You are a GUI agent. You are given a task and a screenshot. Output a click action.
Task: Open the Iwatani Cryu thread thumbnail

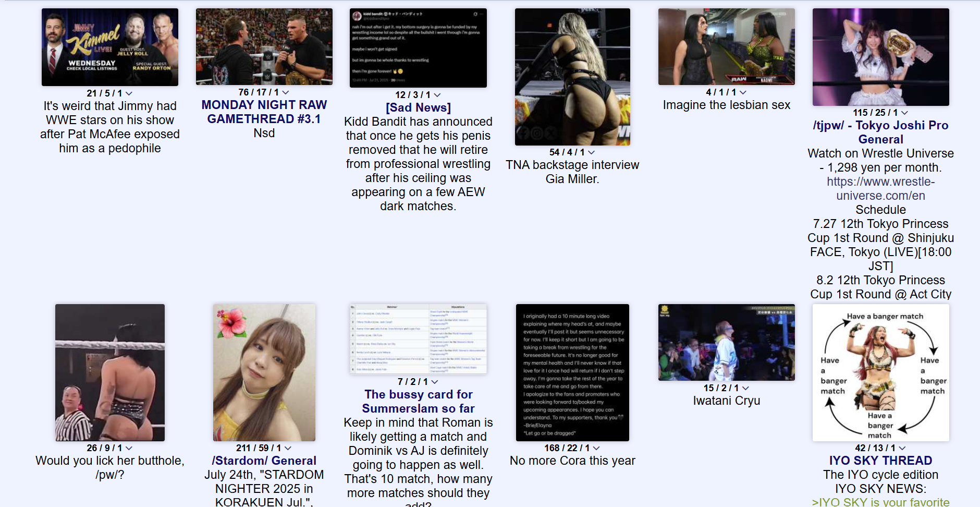click(x=727, y=342)
